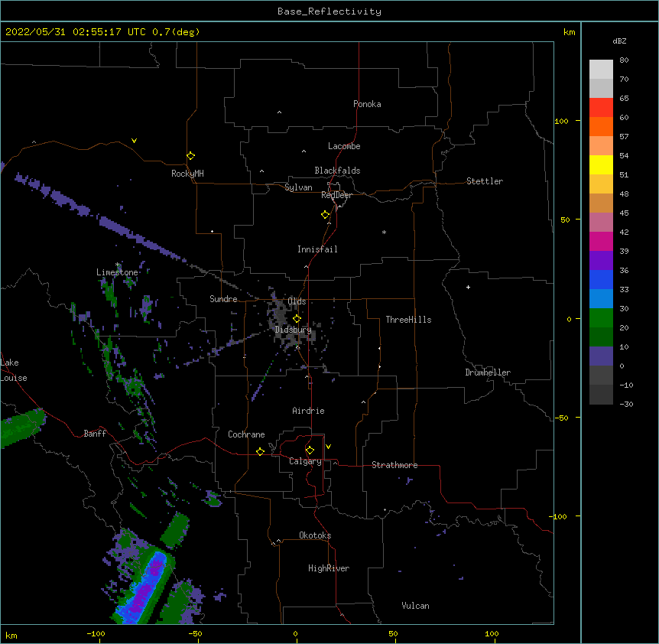This screenshot has height=644, width=659.
Task: Click the Banff label
Action: coord(95,434)
